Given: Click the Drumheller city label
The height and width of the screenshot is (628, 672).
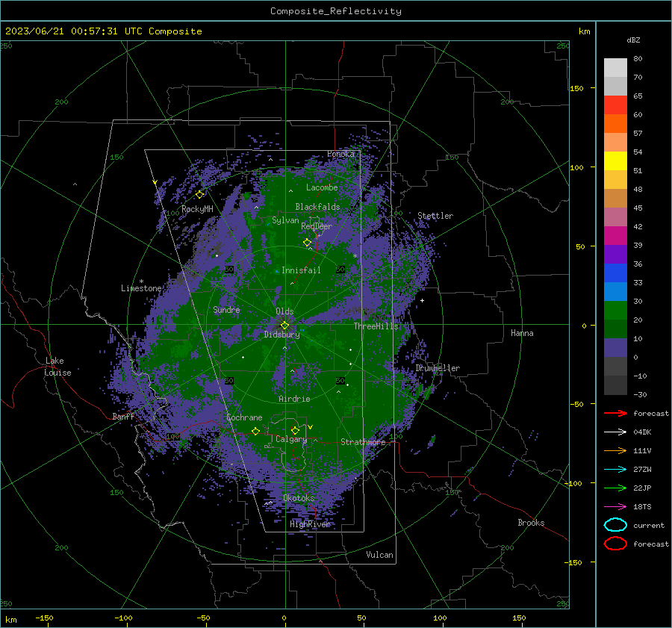Looking at the screenshot, I should pos(438,368).
